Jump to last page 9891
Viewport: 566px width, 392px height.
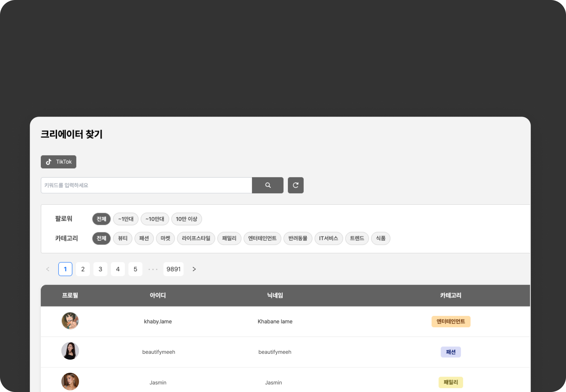click(173, 269)
